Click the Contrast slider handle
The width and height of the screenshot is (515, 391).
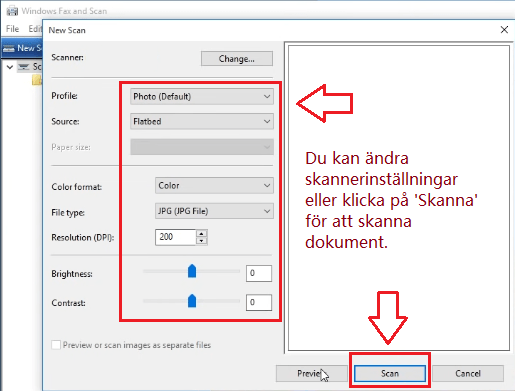[x=192, y=301]
